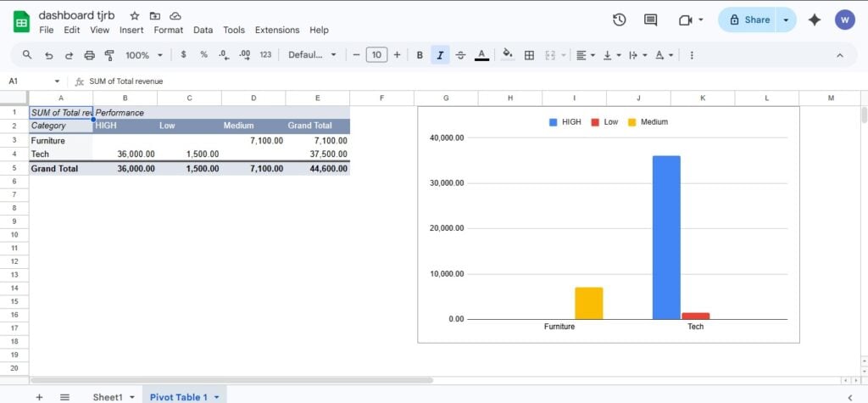Check the cloud save status icon
This screenshot has width=868, height=403.
tap(175, 16)
